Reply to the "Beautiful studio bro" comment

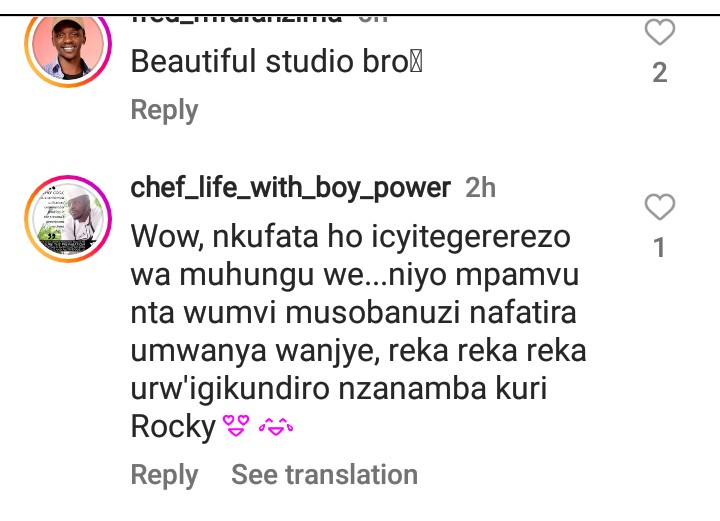tap(164, 110)
